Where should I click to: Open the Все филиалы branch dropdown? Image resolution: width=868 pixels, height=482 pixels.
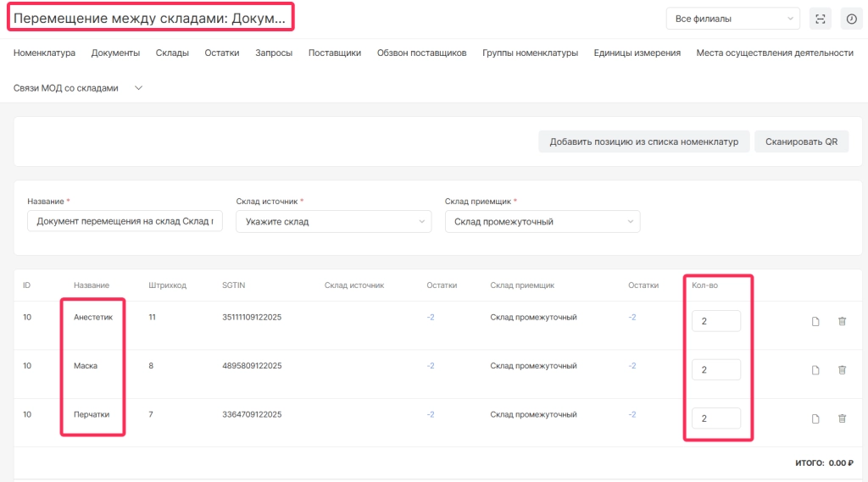coord(732,19)
